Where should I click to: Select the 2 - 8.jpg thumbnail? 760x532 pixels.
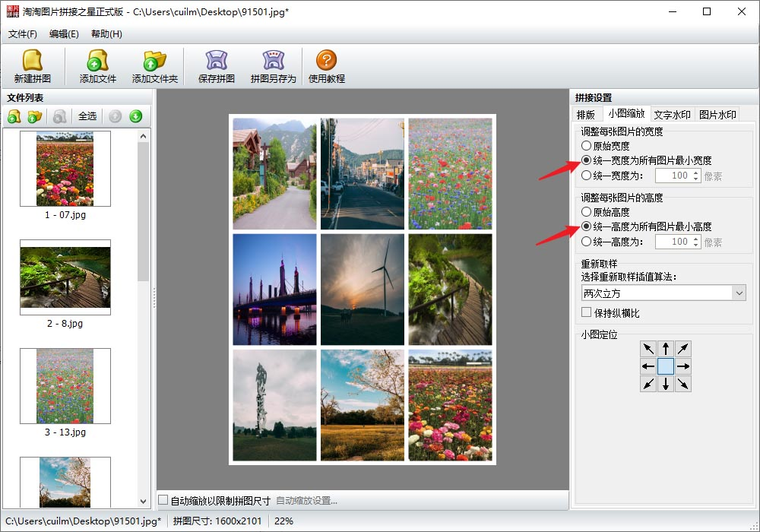pos(65,277)
